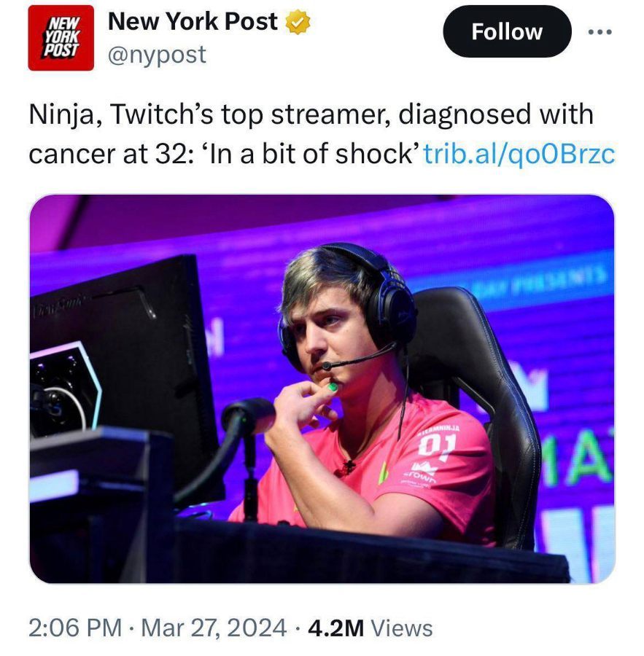Click the green-painted fingernail in the photo
Image resolution: width=644 pixels, height=656 pixels.
[x=333, y=386]
